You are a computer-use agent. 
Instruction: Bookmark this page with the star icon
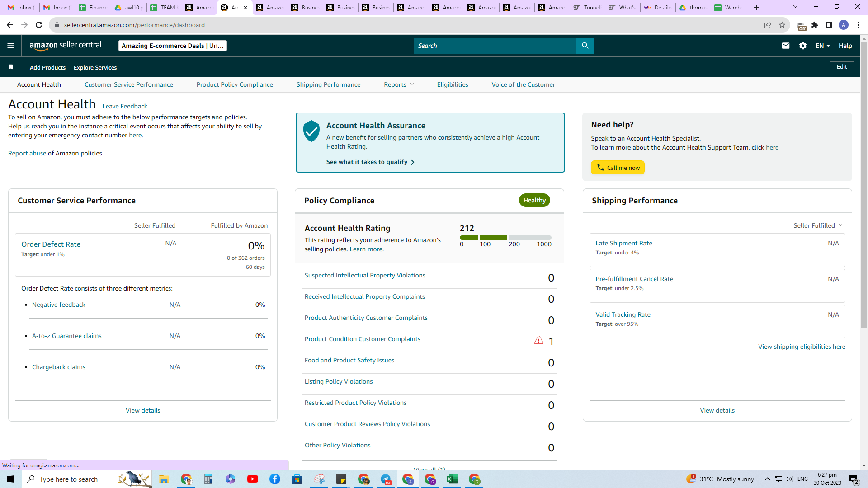tap(782, 25)
